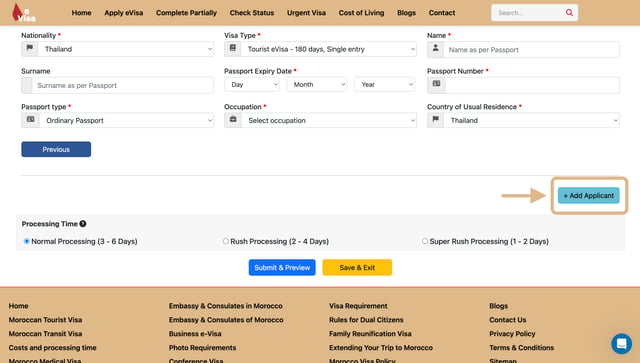Open the Nationality dropdown showing Thailand
Image resolution: width=640 pixels, height=363 pixels.
click(x=126, y=49)
